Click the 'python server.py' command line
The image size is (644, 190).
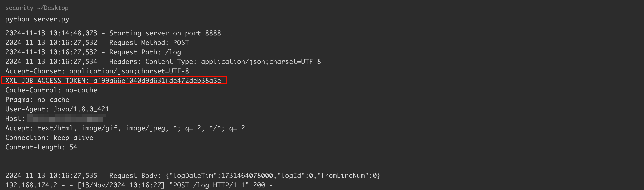tap(37, 19)
